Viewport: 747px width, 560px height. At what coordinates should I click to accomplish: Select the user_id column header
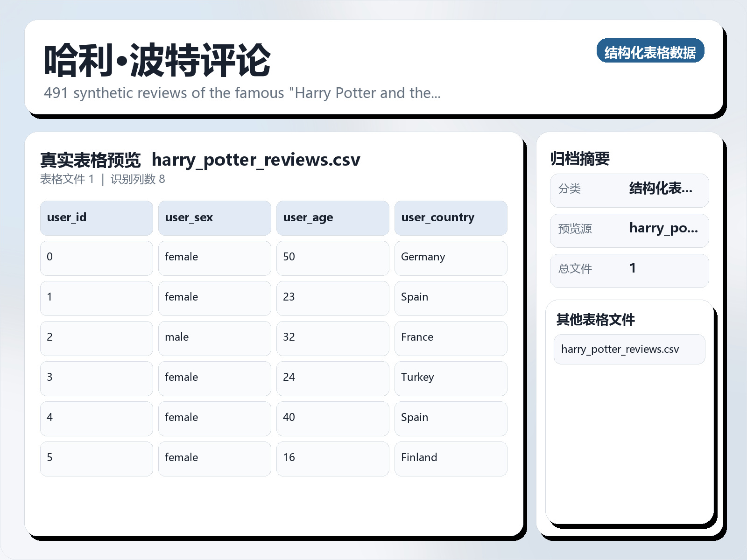(x=96, y=217)
